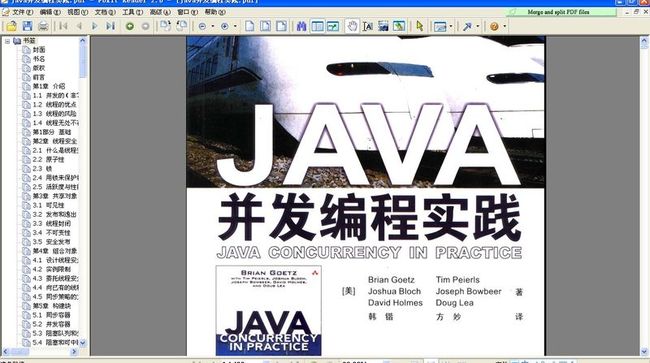Screen dimensions: 650x363
Task: Click the full screen view icon
Action: [333, 26]
